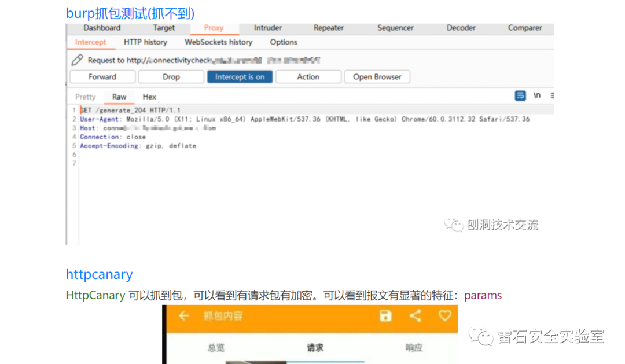
Task: Switch to the Decoder tab
Action: (461, 28)
